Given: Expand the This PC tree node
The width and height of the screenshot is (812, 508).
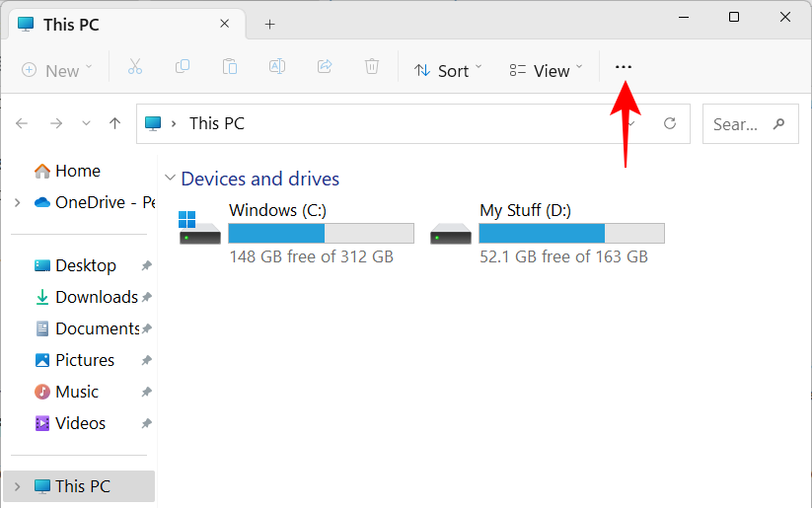Looking at the screenshot, I should point(18,486).
